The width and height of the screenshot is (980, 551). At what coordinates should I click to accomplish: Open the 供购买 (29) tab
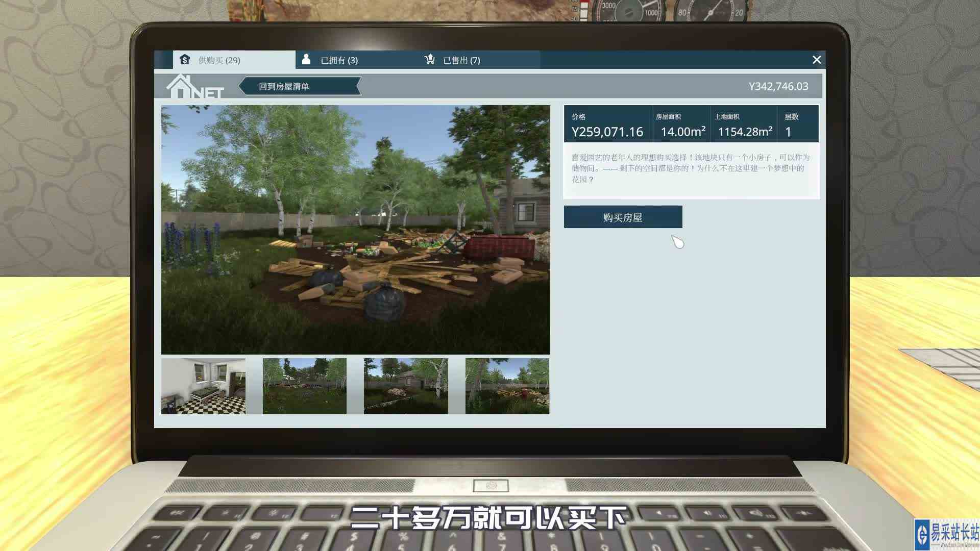pyautogui.click(x=234, y=60)
